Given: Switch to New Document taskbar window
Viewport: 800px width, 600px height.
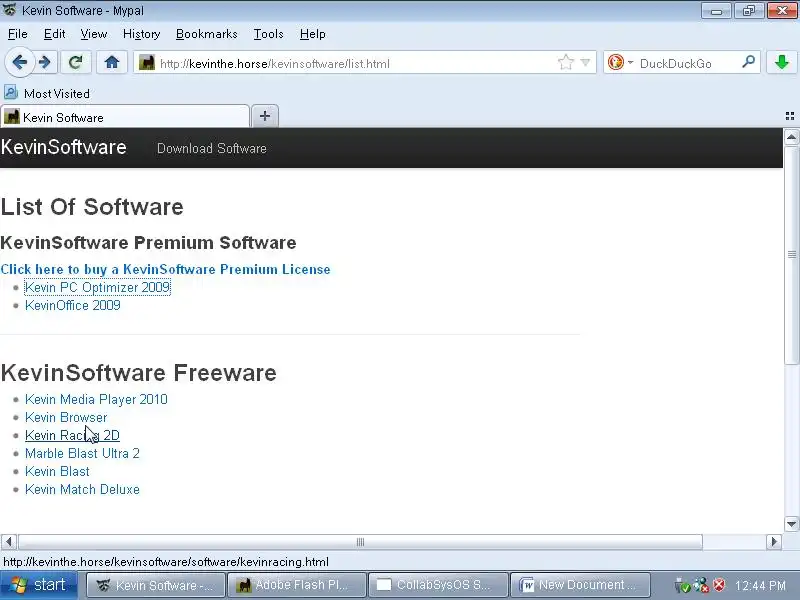Looking at the screenshot, I should (x=580, y=585).
